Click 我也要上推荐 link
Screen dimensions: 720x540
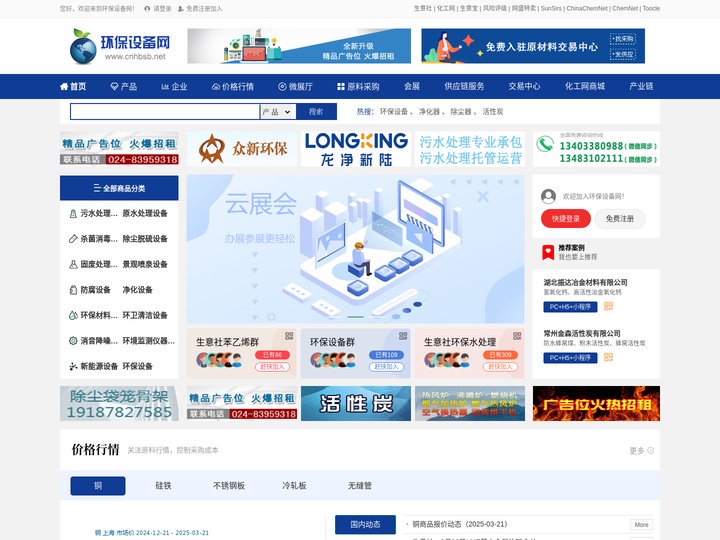[x=578, y=257]
